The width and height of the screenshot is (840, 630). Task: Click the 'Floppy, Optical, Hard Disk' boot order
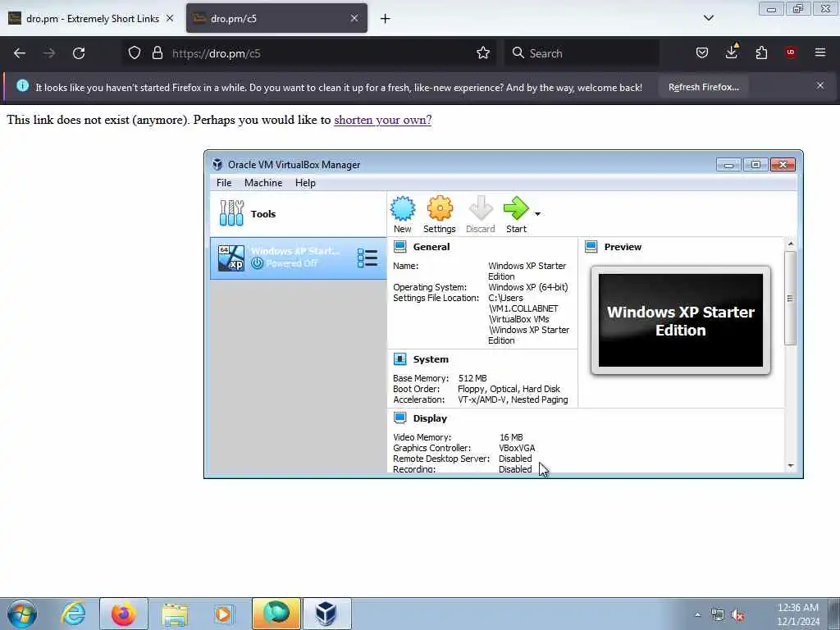pyautogui.click(x=509, y=389)
